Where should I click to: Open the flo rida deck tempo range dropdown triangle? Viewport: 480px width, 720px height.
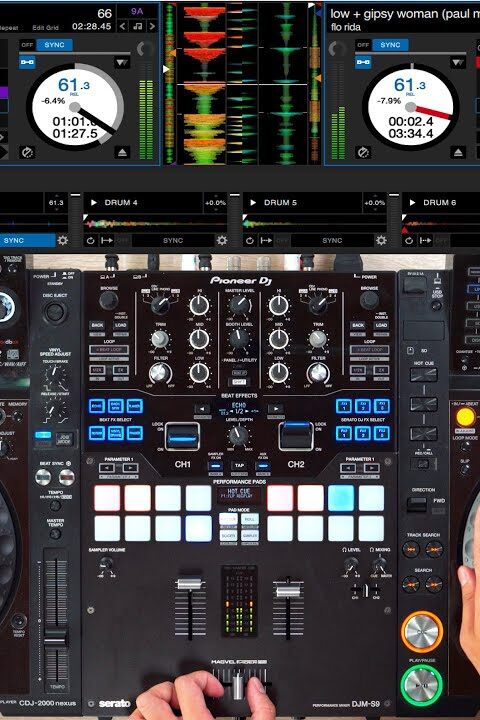point(457,62)
